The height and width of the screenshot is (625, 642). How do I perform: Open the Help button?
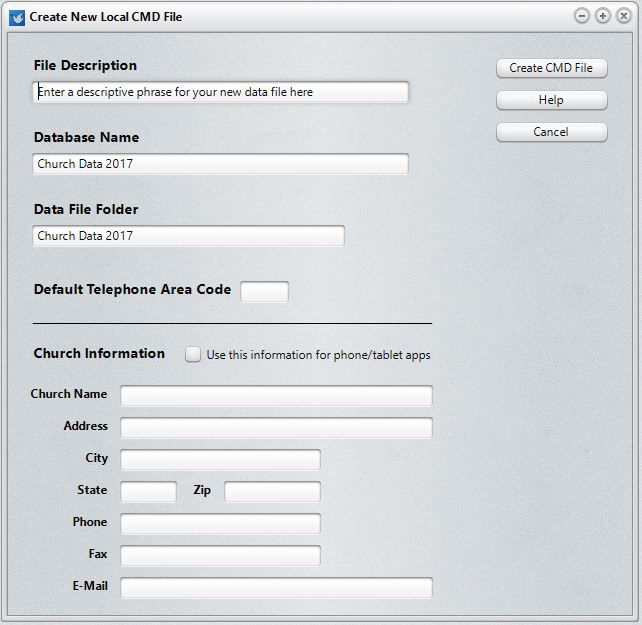552,100
